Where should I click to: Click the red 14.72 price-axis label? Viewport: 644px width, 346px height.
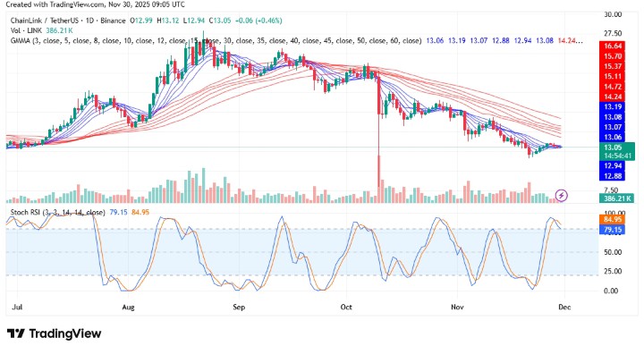(612, 87)
